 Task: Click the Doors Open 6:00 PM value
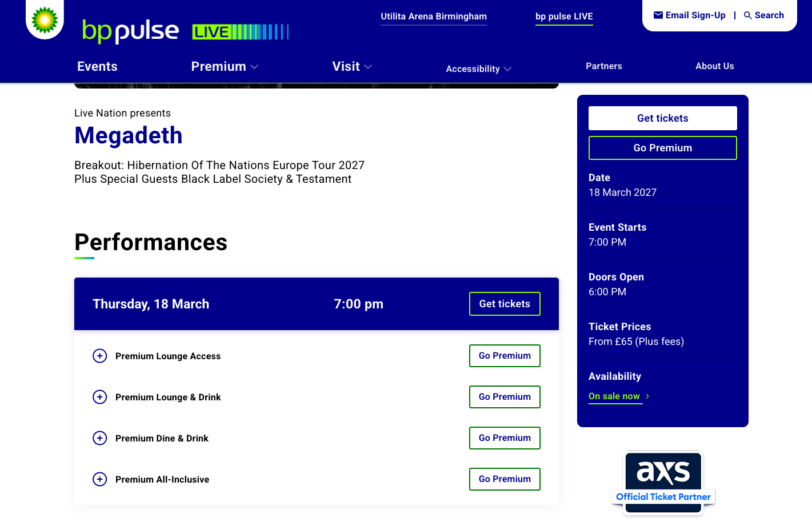(607, 292)
